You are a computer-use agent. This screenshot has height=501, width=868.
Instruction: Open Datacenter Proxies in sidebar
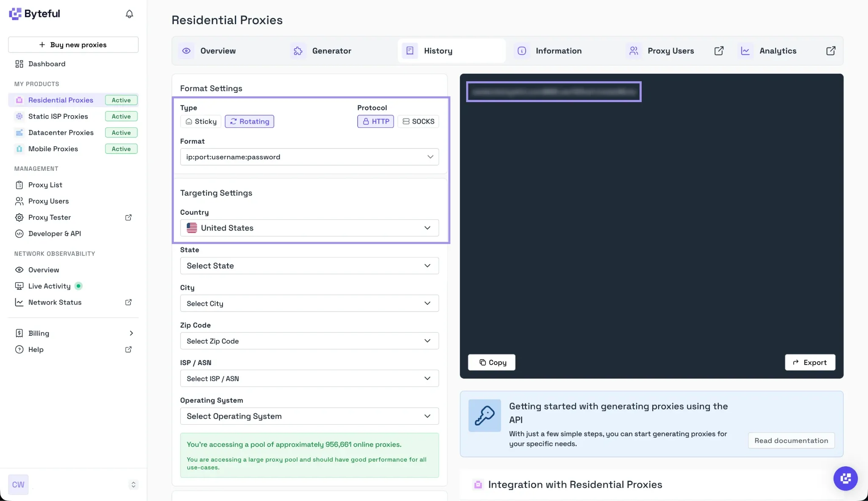point(61,133)
